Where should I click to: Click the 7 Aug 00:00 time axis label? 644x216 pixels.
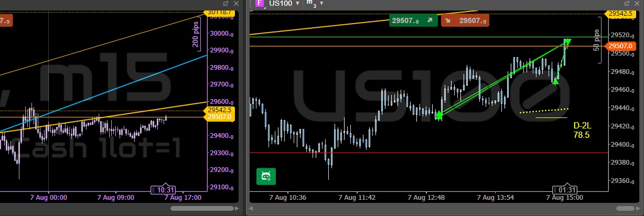tap(48, 198)
